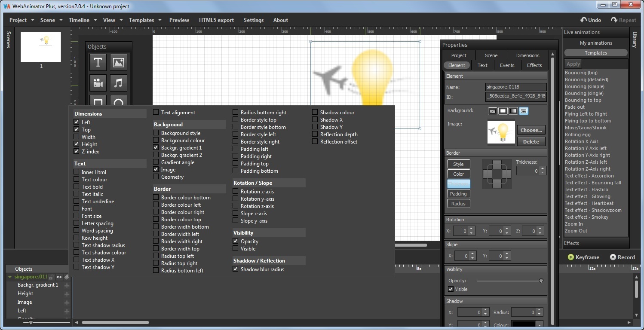Viewport: 644px width, 330px height.
Task: Click the green Keyframe plus button
Action: point(583,257)
